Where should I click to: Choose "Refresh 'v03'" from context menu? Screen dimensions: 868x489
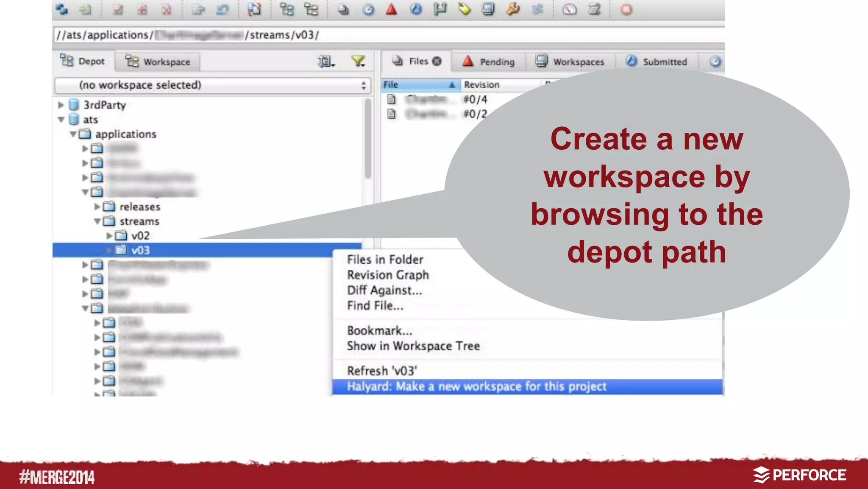tap(382, 371)
